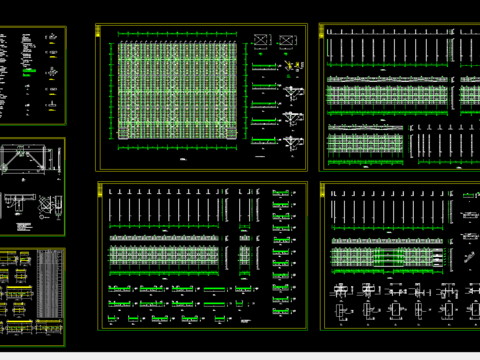This screenshot has height=360, width=480.
Task: Click the braced truss frame drawing
Action: tap(23, 159)
